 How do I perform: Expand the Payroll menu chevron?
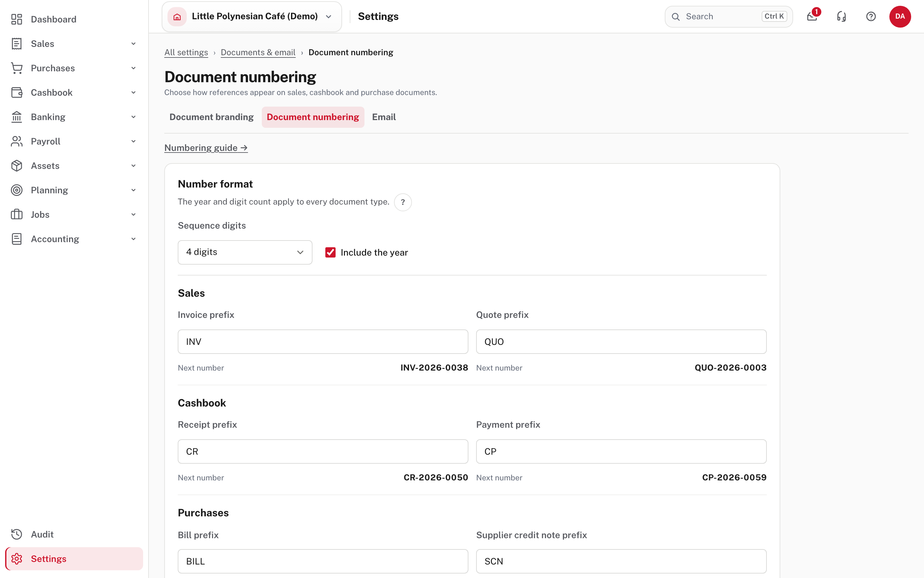tap(133, 141)
